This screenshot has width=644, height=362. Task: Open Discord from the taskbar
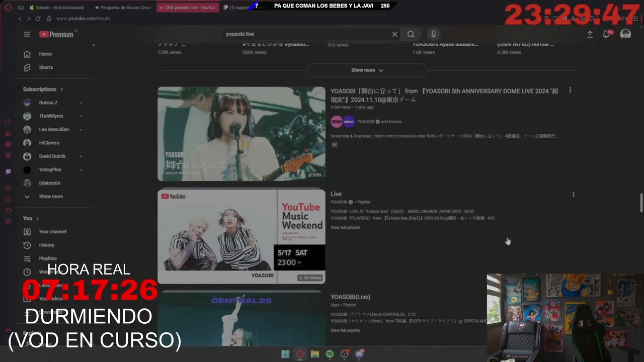360,354
